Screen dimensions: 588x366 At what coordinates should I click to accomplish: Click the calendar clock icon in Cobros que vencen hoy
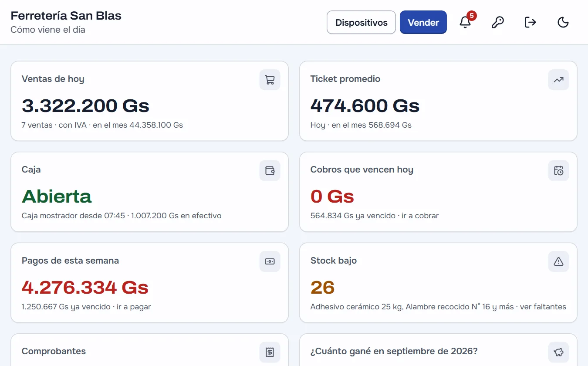(x=558, y=170)
